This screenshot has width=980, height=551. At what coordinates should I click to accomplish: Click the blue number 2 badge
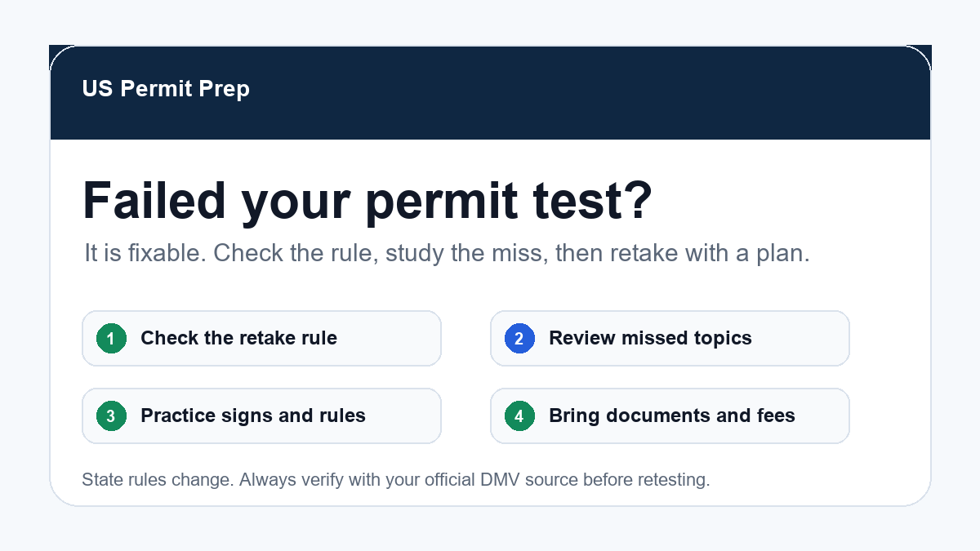click(519, 338)
